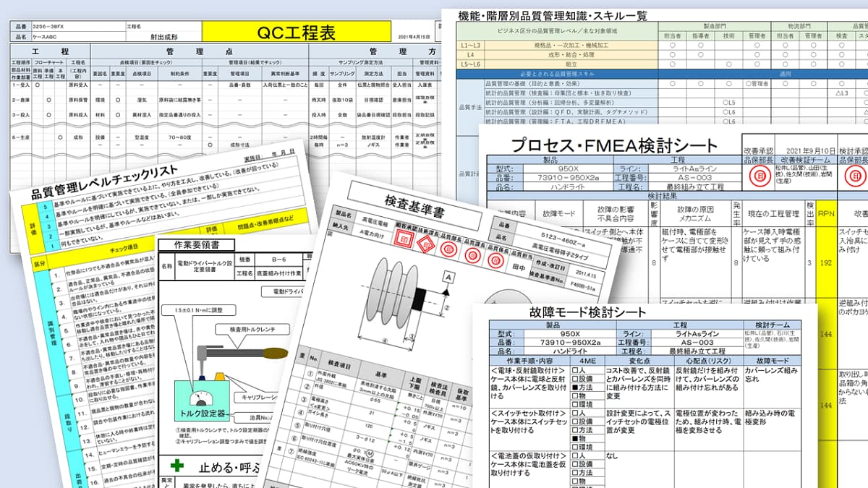Screen dimensions: 868x488
Task: Click the プロセス・FMEA検討シート title
Action: [615, 144]
